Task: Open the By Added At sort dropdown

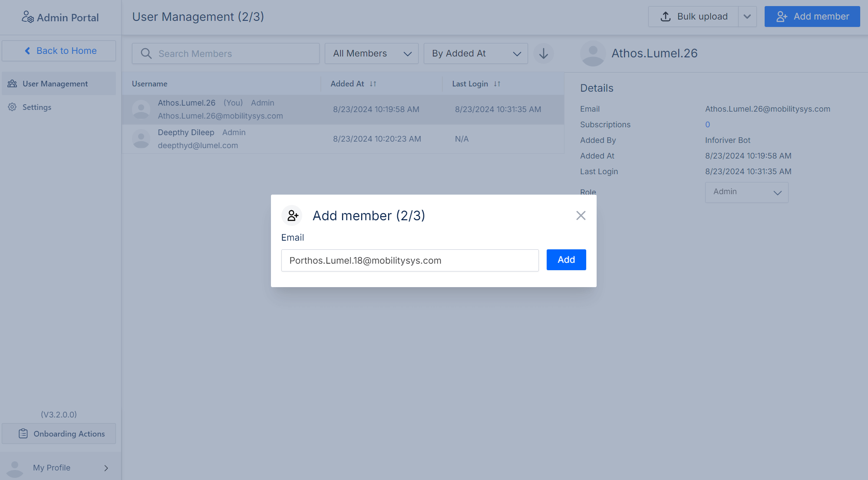Action: (x=475, y=53)
